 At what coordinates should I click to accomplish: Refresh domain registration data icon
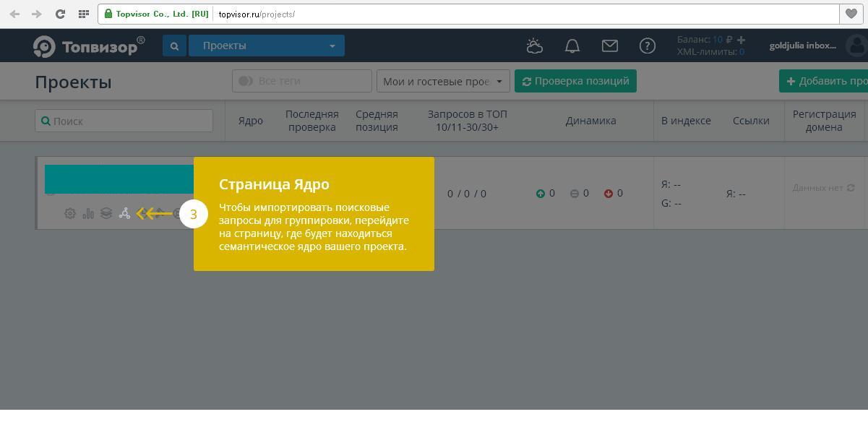point(851,188)
